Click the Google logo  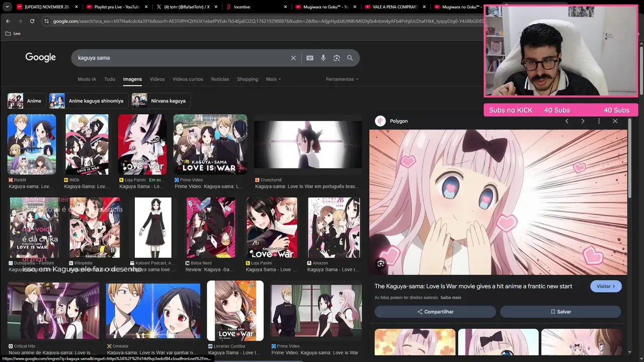point(41,57)
